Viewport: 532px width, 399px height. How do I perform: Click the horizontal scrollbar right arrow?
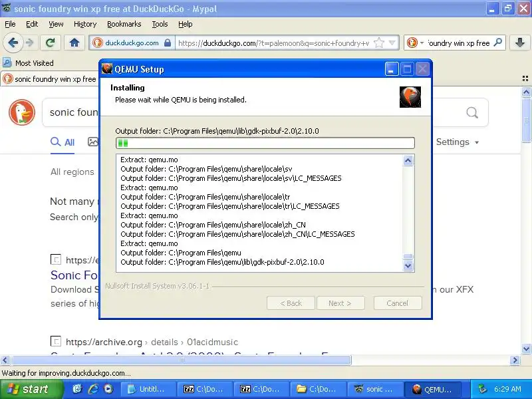tap(515, 360)
